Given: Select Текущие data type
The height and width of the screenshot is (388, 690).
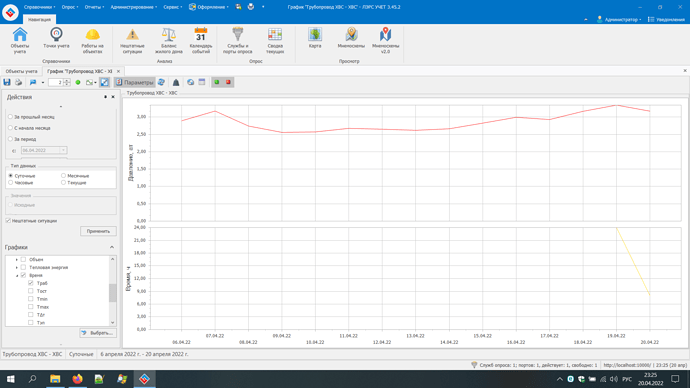Looking at the screenshot, I should pyautogui.click(x=63, y=182).
